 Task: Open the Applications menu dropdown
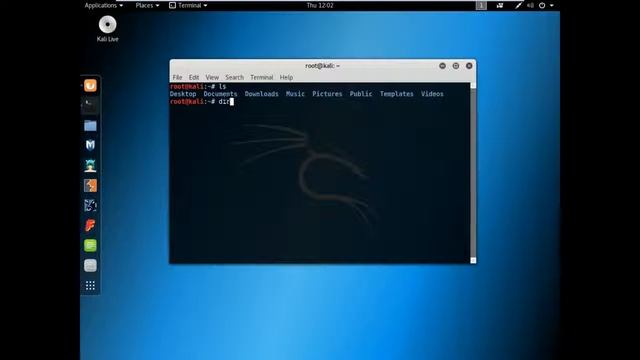coord(104,5)
